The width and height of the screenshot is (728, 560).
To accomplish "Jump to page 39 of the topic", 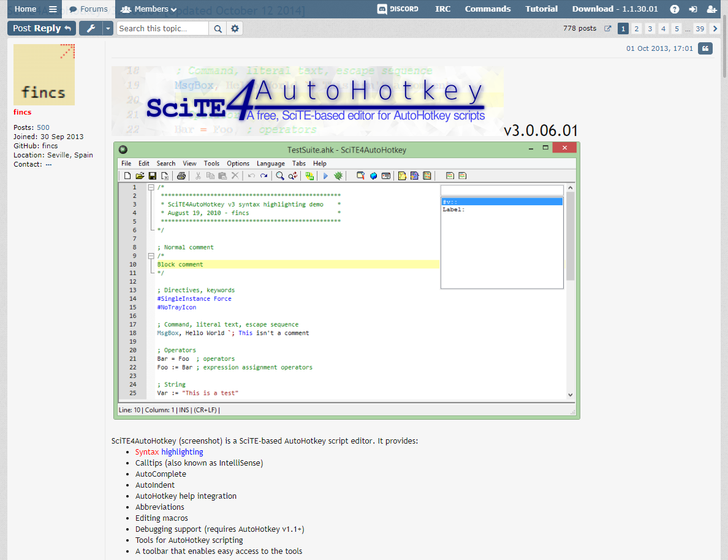I will (x=700, y=28).
